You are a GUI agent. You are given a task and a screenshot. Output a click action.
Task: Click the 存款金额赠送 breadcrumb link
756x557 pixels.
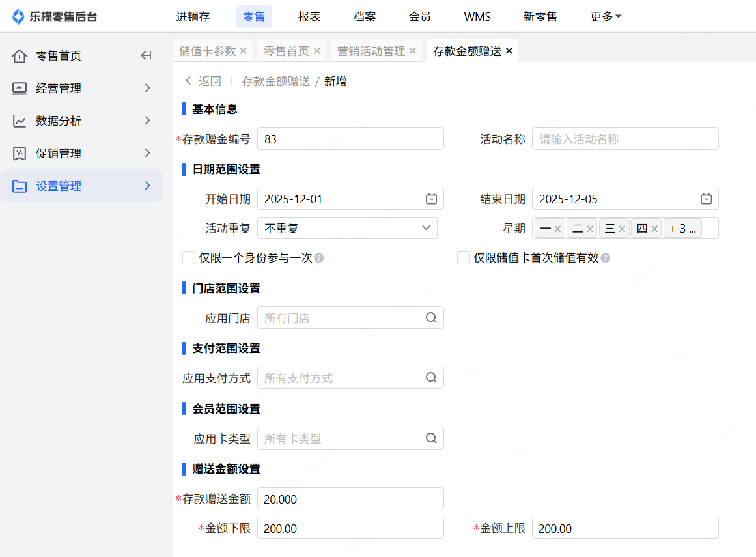(x=276, y=81)
